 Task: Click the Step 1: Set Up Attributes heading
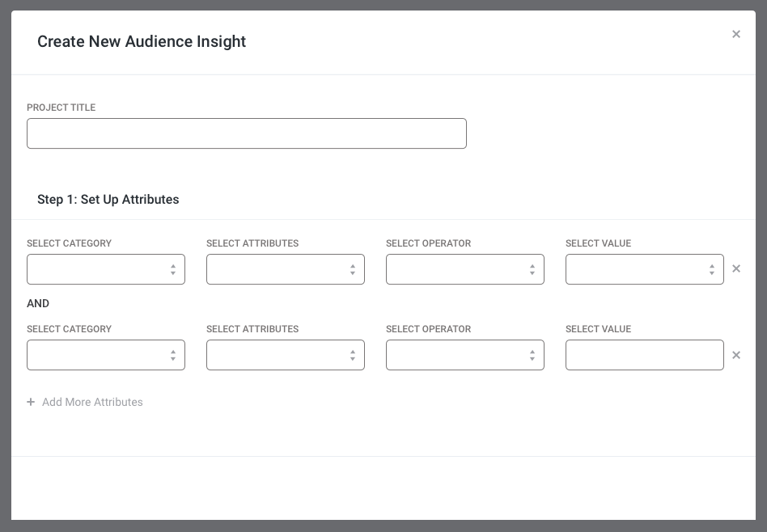[108, 200]
